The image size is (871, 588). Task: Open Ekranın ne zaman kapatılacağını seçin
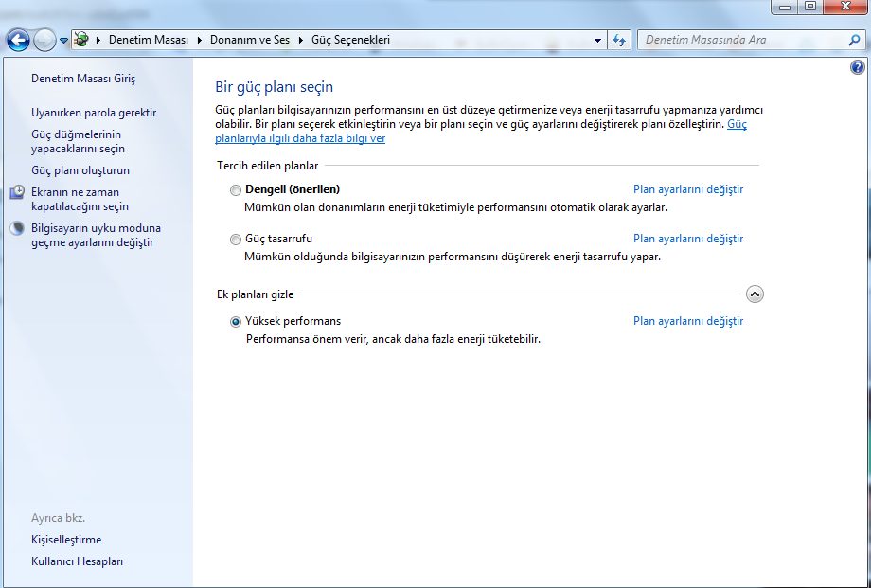(80, 200)
